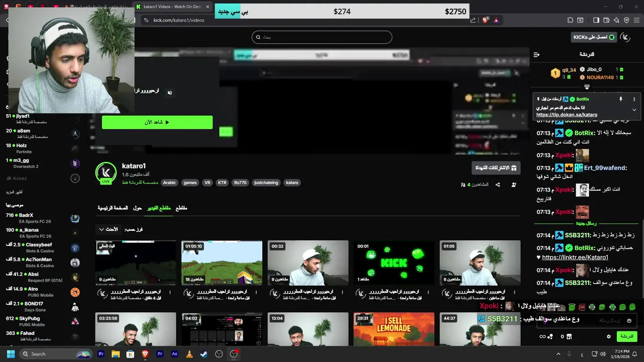Insert the red angry face emote

pyautogui.click(x=582, y=307)
